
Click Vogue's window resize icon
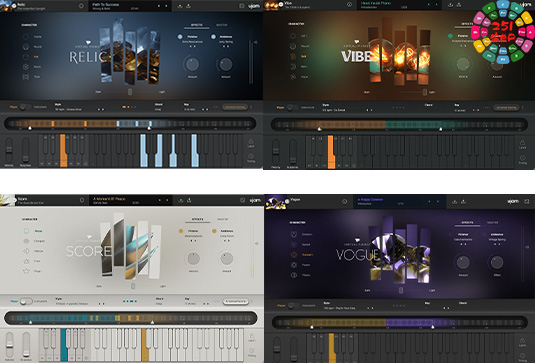coord(527,202)
